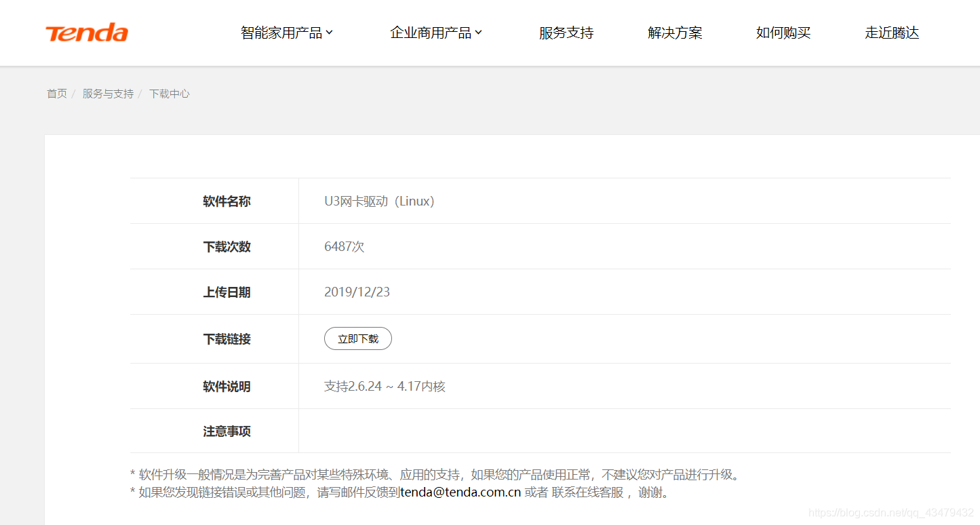Click the download count 6487次
This screenshot has height=525, width=980.
(345, 247)
